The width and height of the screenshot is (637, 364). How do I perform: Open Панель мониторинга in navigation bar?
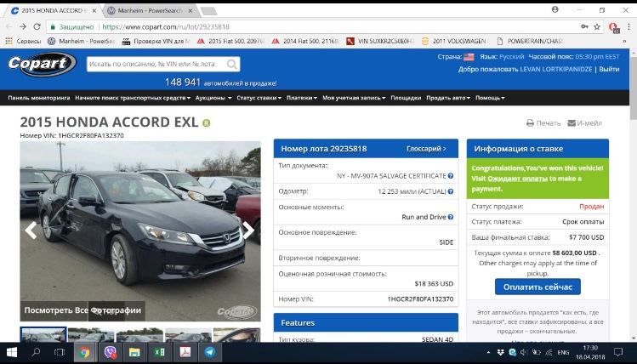tap(38, 98)
